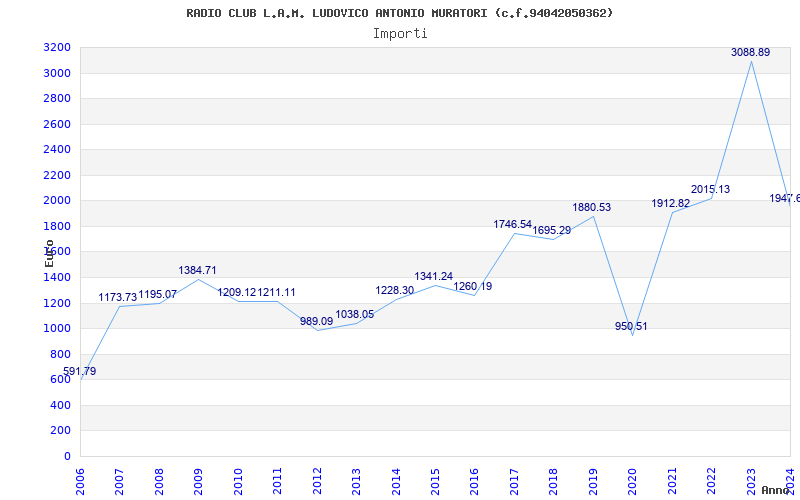This screenshot has height=500, width=800.
Task: Click the 2019 x-axis year label
Action: pos(593,481)
